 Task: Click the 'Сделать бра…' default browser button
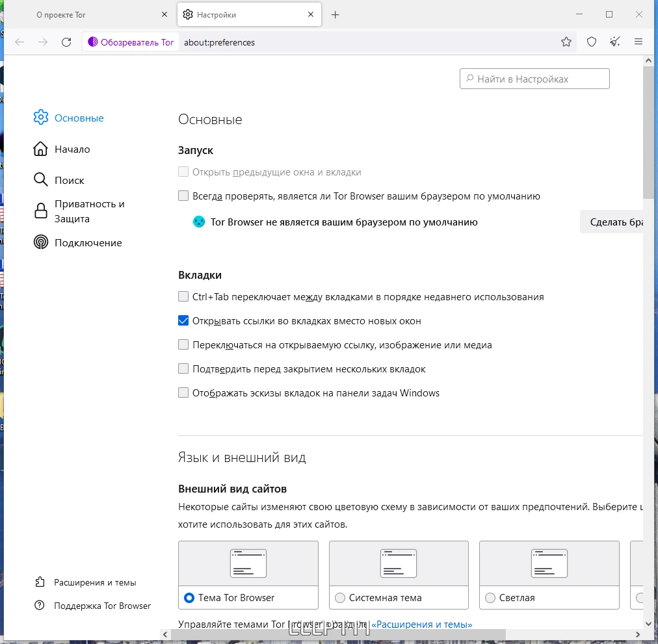(x=612, y=222)
